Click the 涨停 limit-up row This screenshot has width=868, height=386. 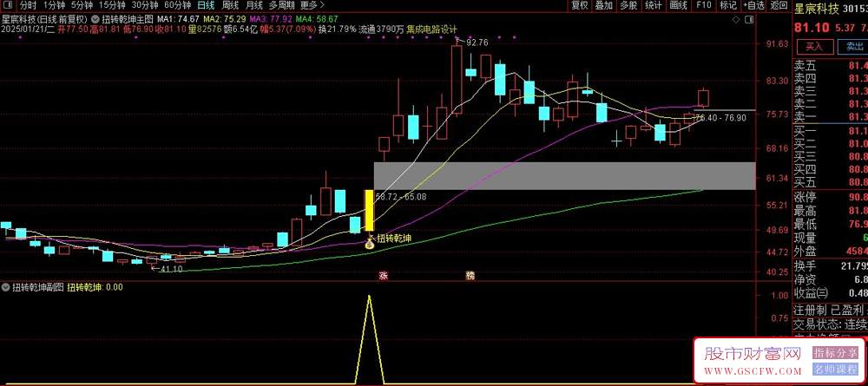click(831, 198)
